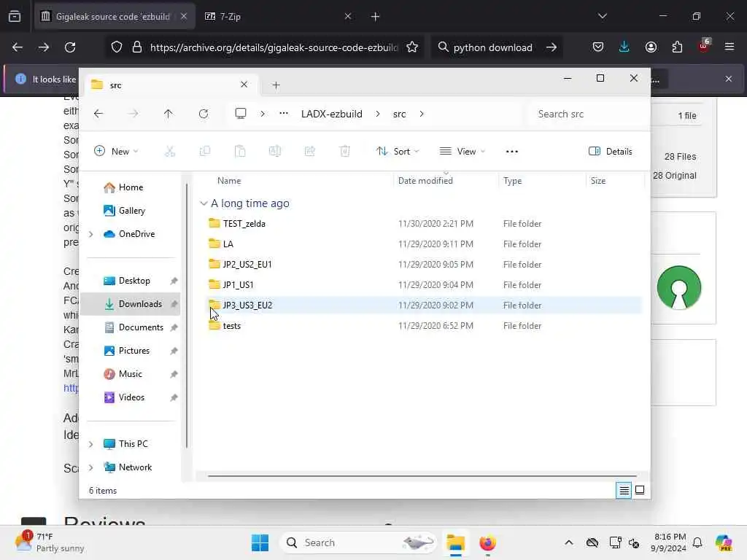The height and width of the screenshot is (560, 747).
Task: Open Firefox extensions puzzle icon
Action: [x=677, y=47]
